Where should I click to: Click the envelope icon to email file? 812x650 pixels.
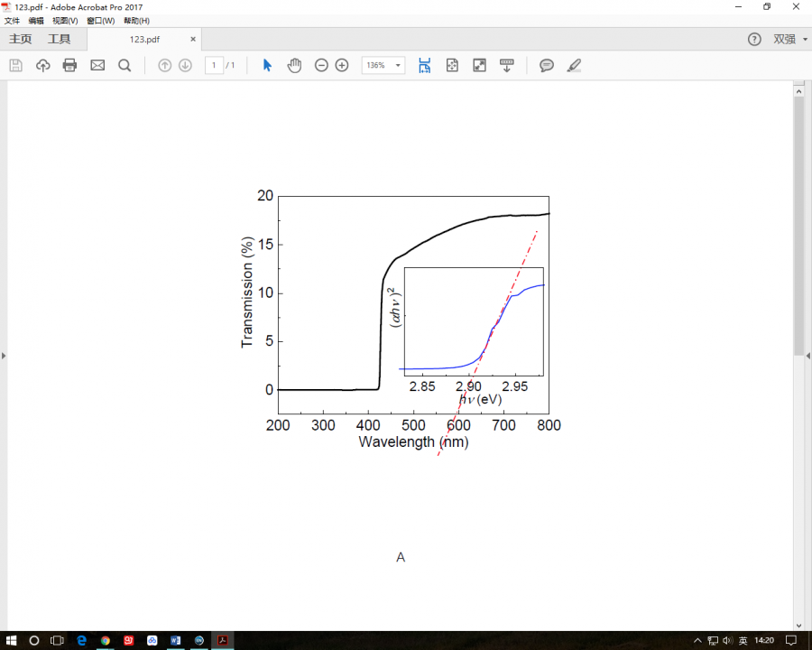coord(97,65)
